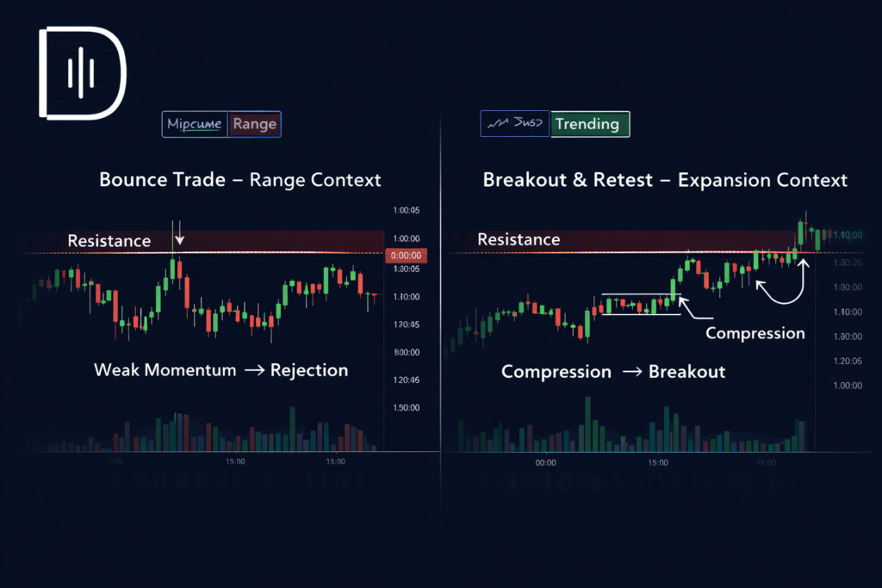
Task: Select the red 0:00:00 price tag
Action: (x=405, y=256)
